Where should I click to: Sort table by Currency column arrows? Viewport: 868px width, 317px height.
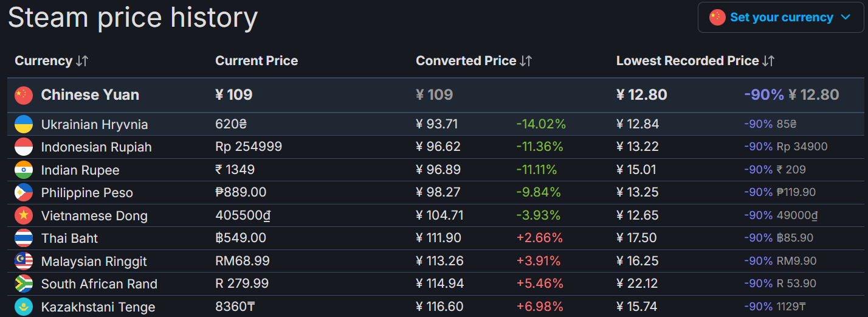tap(83, 61)
